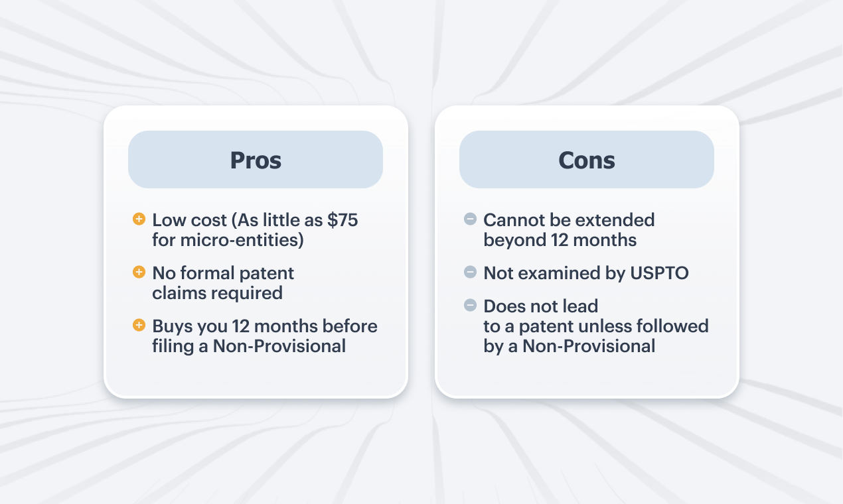Click 'Buys you 12 months before' line
The height and width of the screenshot is (504, 843).
(x=265, y=326)
